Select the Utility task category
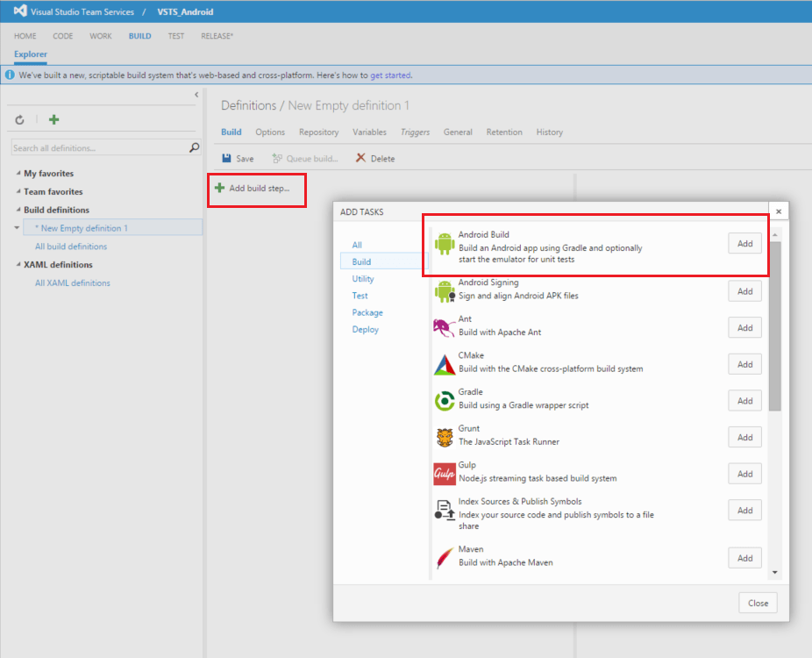The height and width of the screenshot is (658, 812). pos(363,279)
